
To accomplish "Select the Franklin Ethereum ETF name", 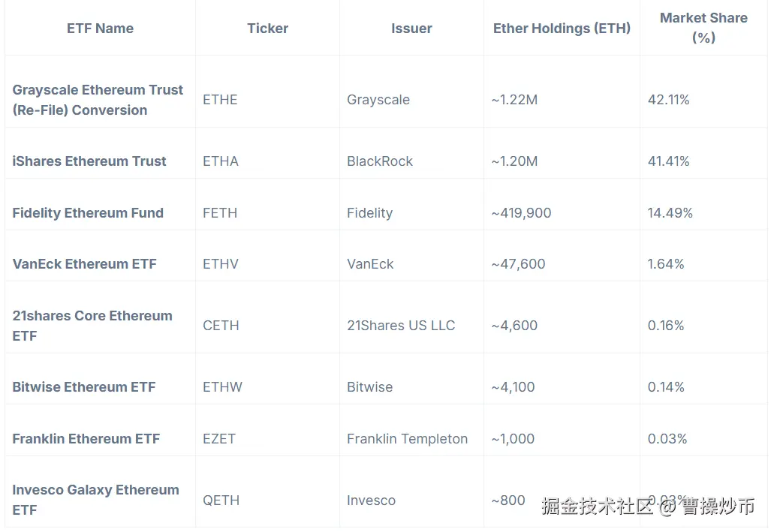I will click(x=86, y=439).
